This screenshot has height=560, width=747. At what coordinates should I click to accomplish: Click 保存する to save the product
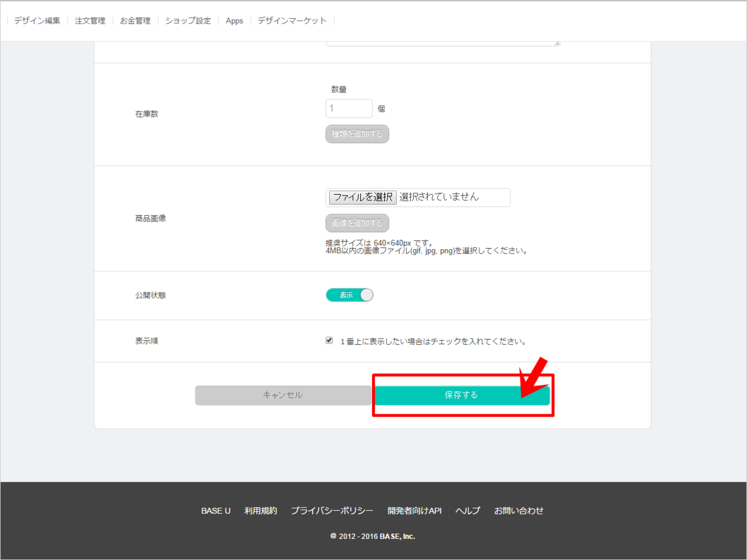point(461,395)
